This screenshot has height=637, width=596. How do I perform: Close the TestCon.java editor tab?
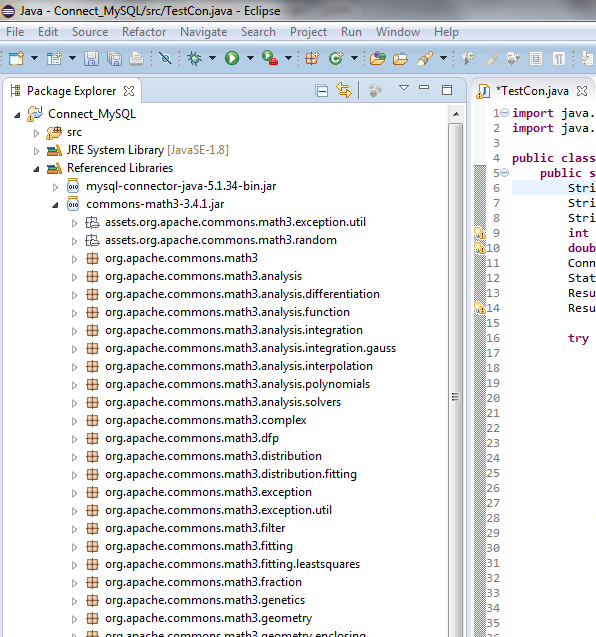coord(582,91)
